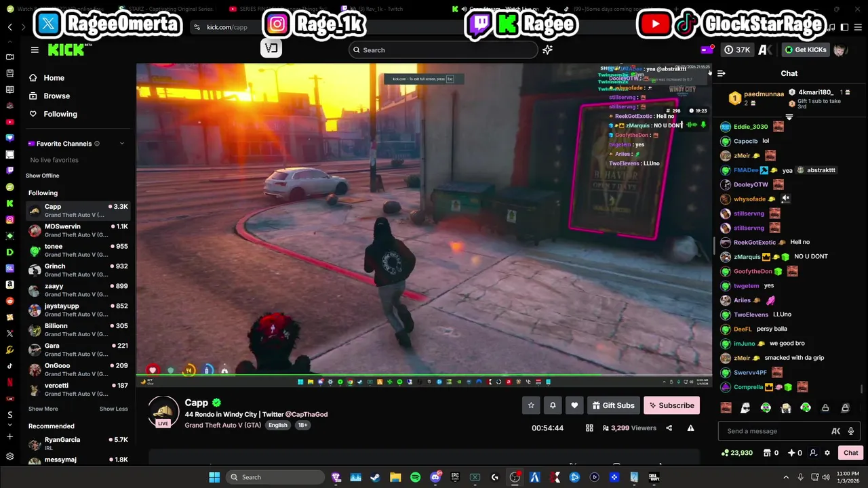
Task: Open Grand Theft Auto V category link
Action: 223,425
